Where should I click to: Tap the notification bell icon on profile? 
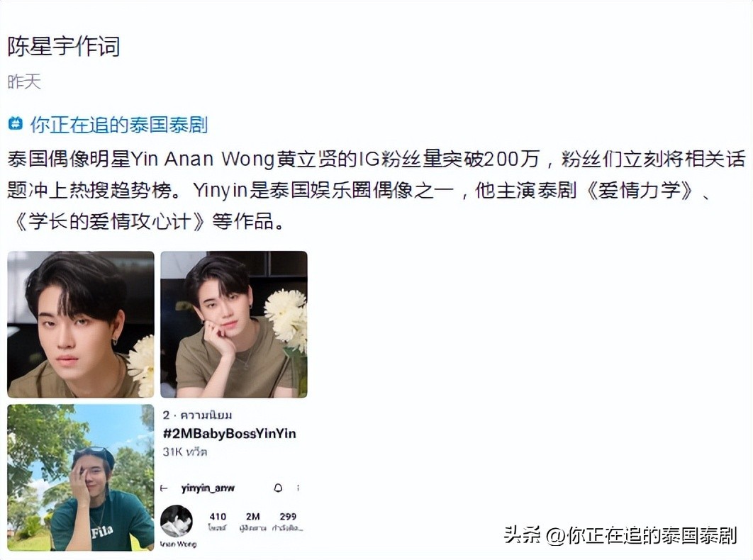277,488
